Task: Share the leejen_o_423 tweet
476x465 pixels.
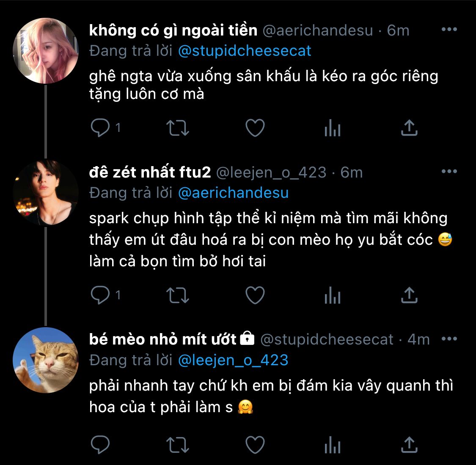Action: coord(409,295)
